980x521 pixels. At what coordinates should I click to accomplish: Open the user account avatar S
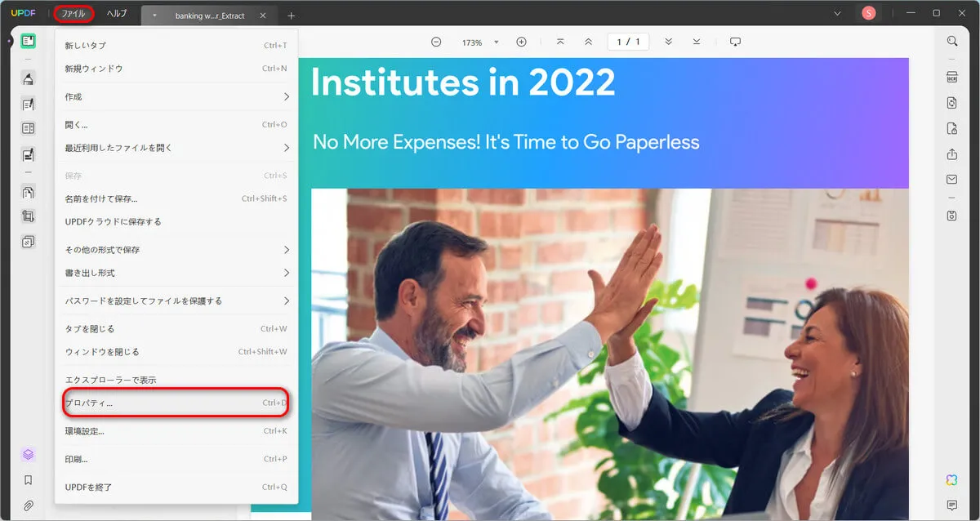pos(869,13)
